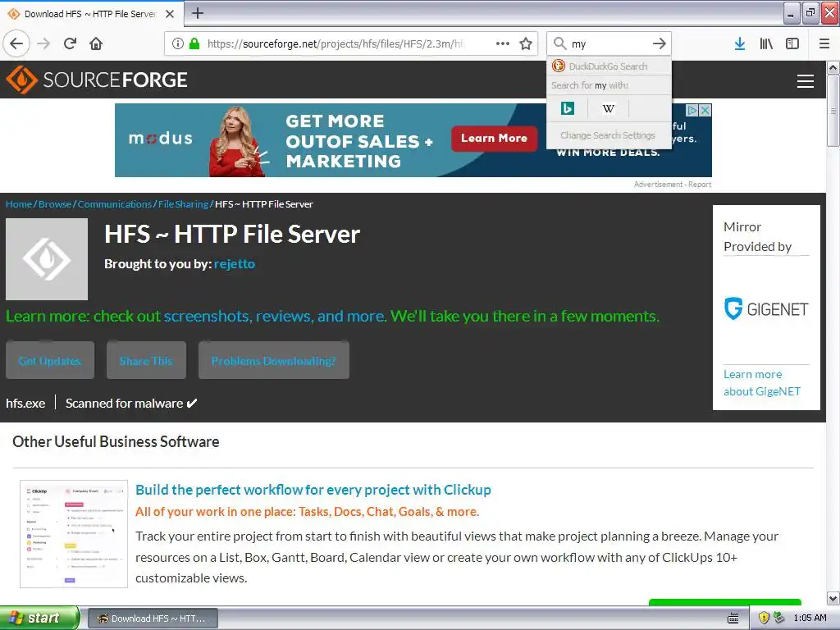Click the Download HFS taskbar button
The image size is (840, 630).
tap(153, 619)
